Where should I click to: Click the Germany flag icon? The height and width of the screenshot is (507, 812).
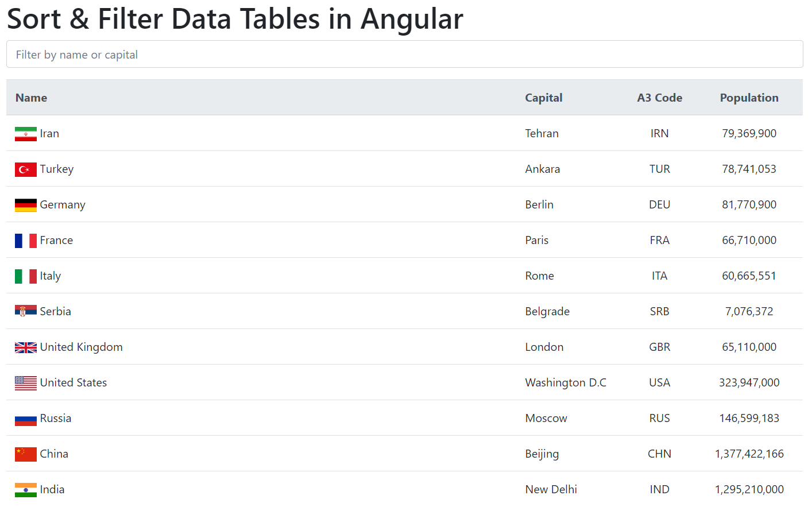[x=25, y=204]
